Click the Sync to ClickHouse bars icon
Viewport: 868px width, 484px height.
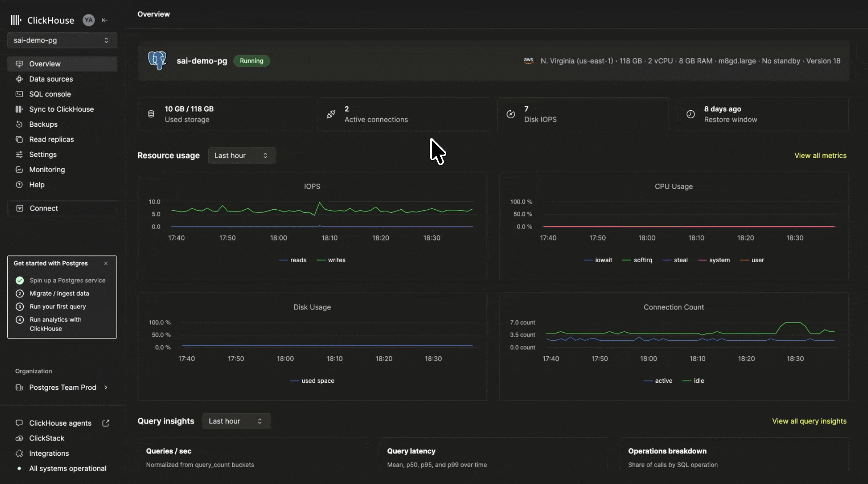point(19,109)
